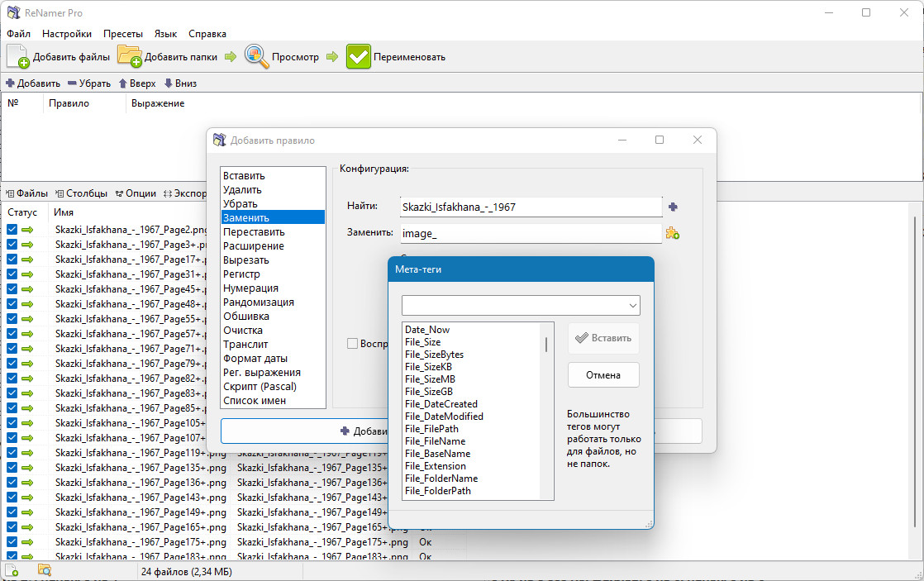The height and width of the screenshot is (581, 924).
Task: Open the Files menu in the file panel
Action: (x=26, y=193)
